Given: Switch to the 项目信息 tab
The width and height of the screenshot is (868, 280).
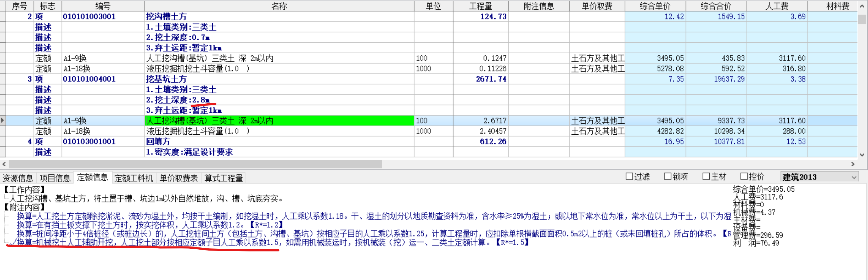Looking at the screenshot, I should 55,178.
